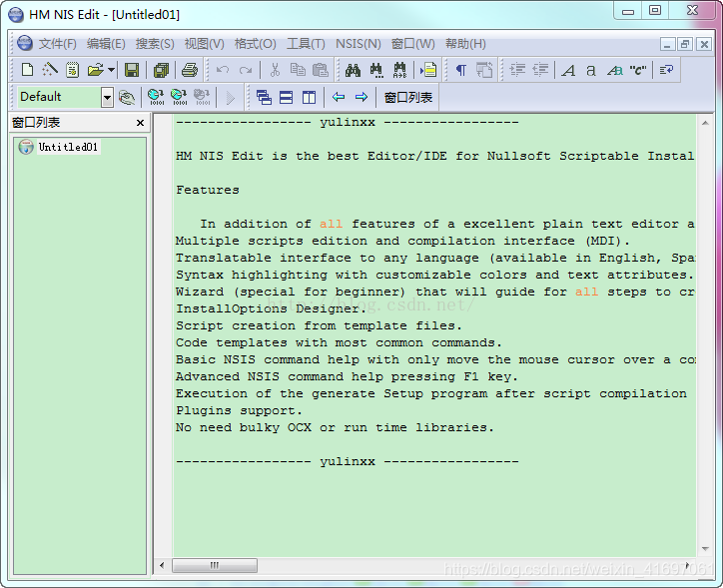The width and height of the screenshot is (723, 588).
Task: Create new script from template
Action: tap(72, 70)
